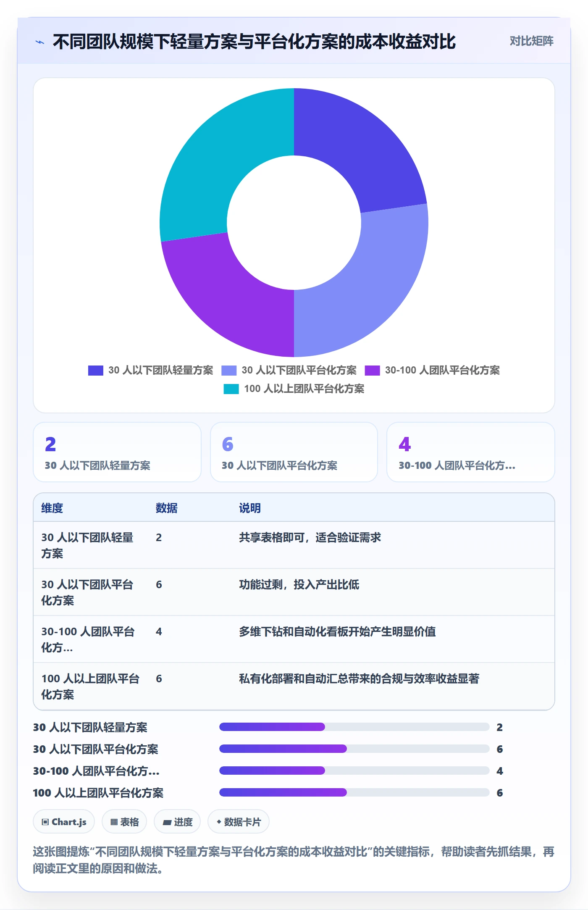This screenshot has height=910, width=588.
Task: Click the summary paragraph starting 这张图提炼
Action: point(294,860)
